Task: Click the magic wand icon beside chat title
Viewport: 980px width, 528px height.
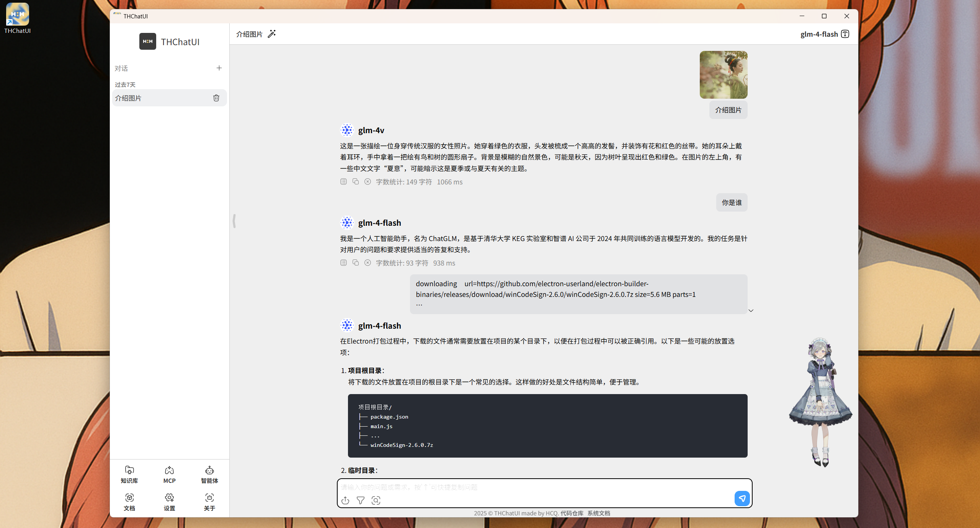Action: coord(271,34)
